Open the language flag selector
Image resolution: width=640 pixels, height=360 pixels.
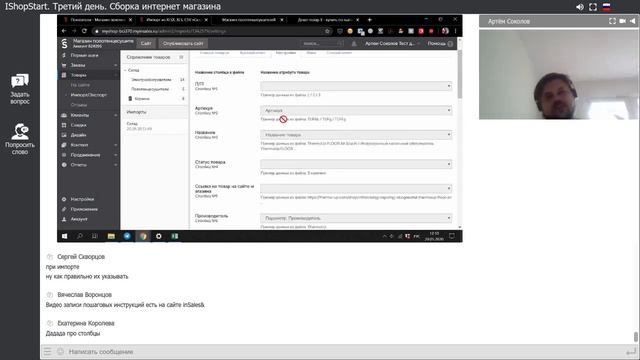coord(607,7)
